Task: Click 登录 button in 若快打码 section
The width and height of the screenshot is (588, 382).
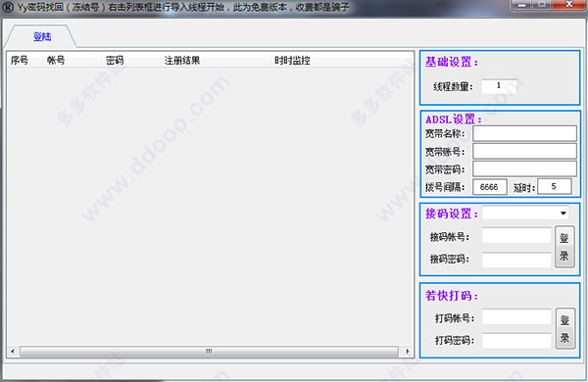Action: click(x=565, y=329)
